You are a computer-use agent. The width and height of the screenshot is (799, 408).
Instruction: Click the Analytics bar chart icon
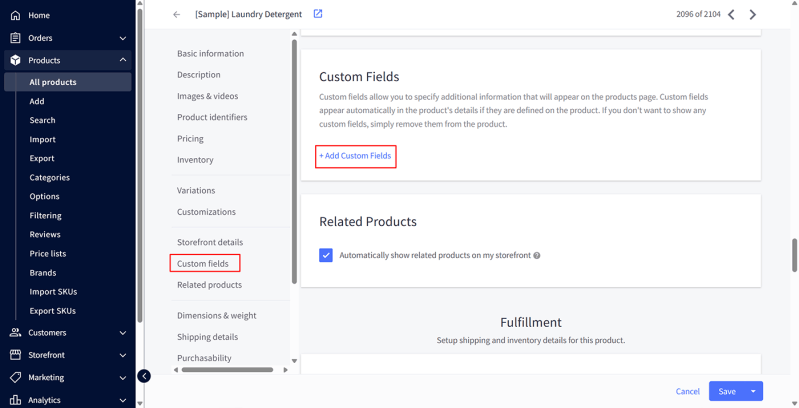point(15,400)
